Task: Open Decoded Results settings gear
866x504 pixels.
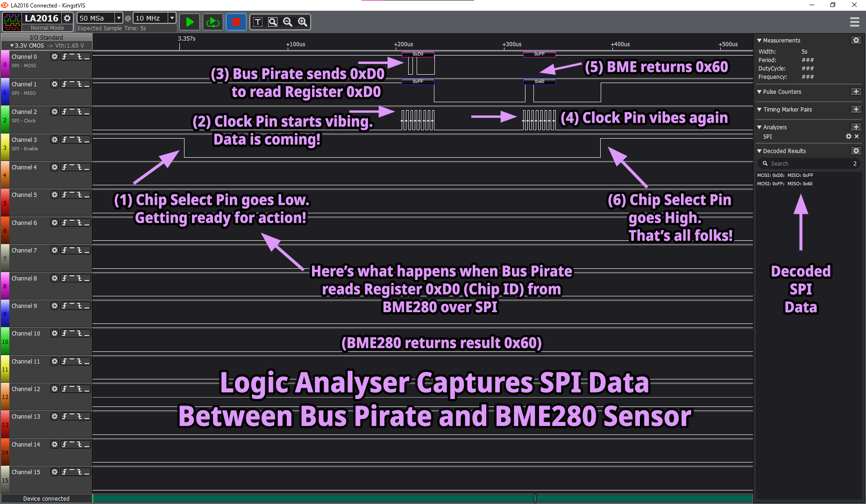Action: 856,151
